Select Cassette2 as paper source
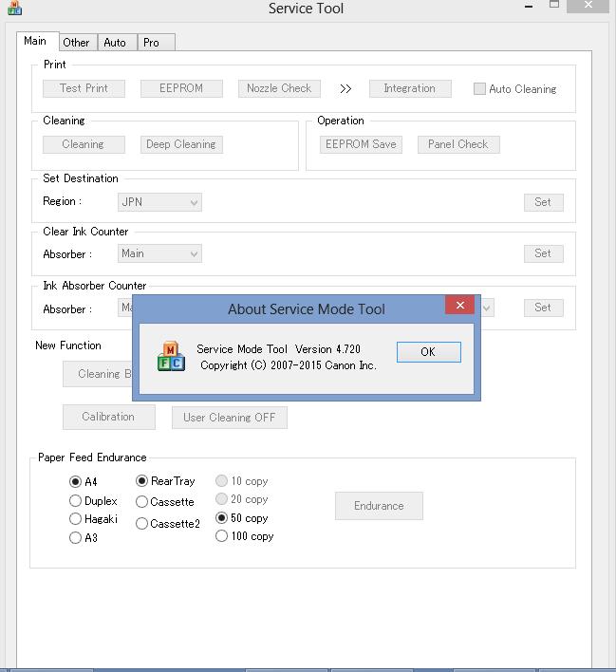 coord(141,523)
